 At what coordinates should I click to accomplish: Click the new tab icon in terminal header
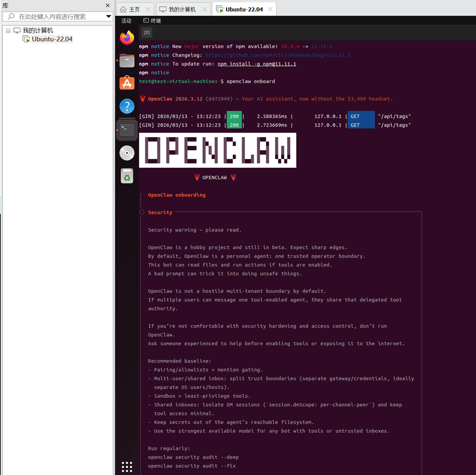click(x=147, y=33)
